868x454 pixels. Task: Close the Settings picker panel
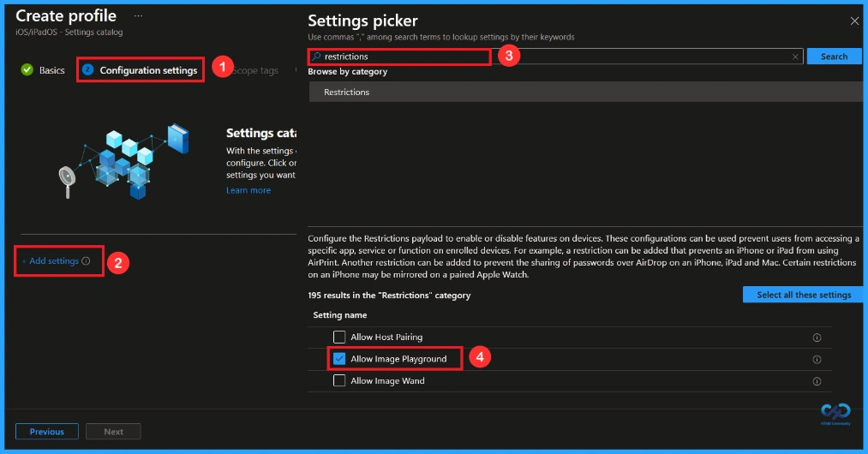pos(854,21)
